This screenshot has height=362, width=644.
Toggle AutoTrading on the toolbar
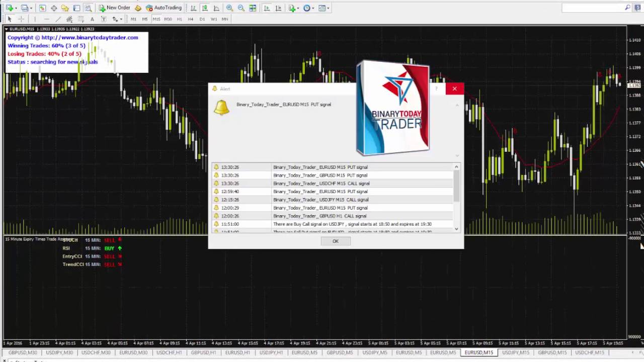[x=164, y=8]
